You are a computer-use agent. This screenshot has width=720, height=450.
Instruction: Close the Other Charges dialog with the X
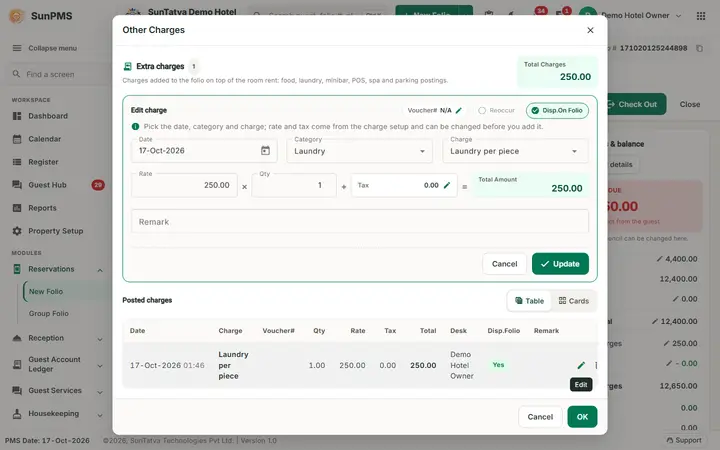point(591,30)
